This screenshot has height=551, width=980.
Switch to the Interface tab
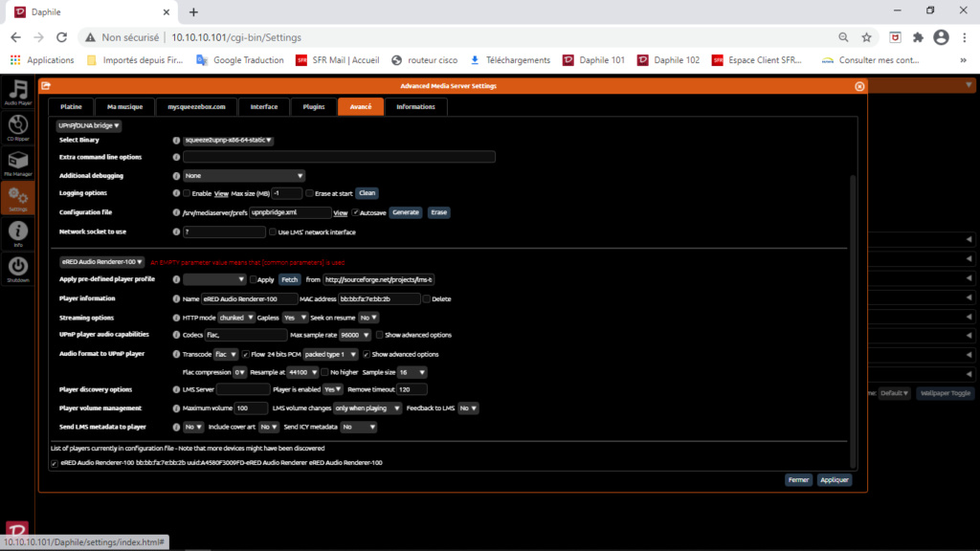pyautogui.click(x=264, y=107)
